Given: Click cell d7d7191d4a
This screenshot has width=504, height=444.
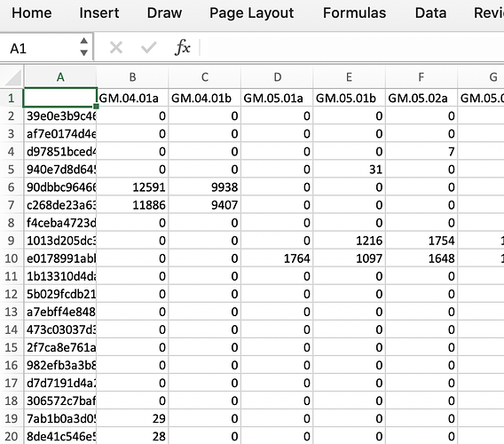Looking at the screenshot, I should coord(60,384).
